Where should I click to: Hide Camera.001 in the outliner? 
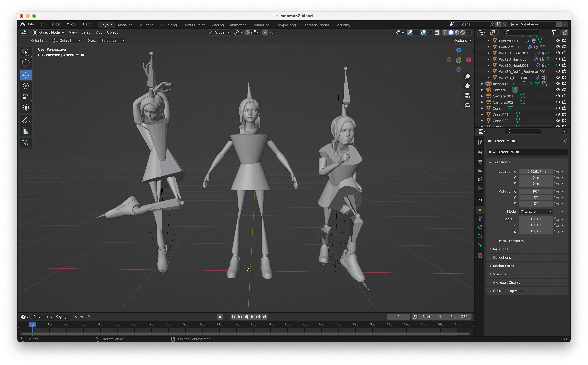pos(558,96)
